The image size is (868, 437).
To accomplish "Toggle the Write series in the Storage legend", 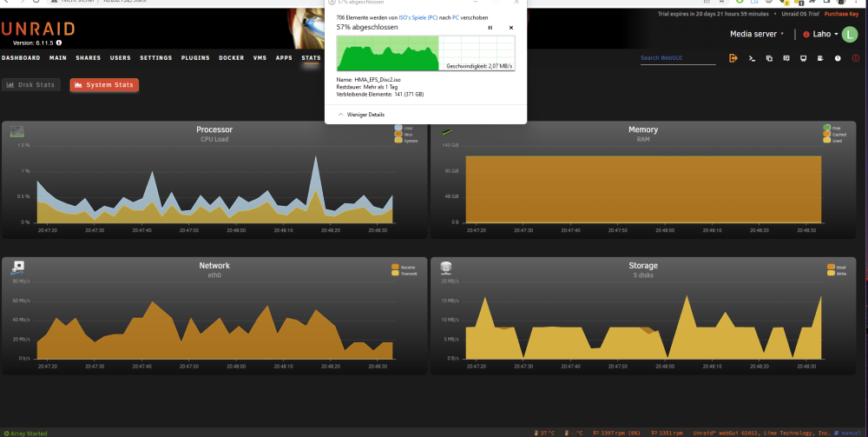I will pyautogui.click(x=836, y=273).
